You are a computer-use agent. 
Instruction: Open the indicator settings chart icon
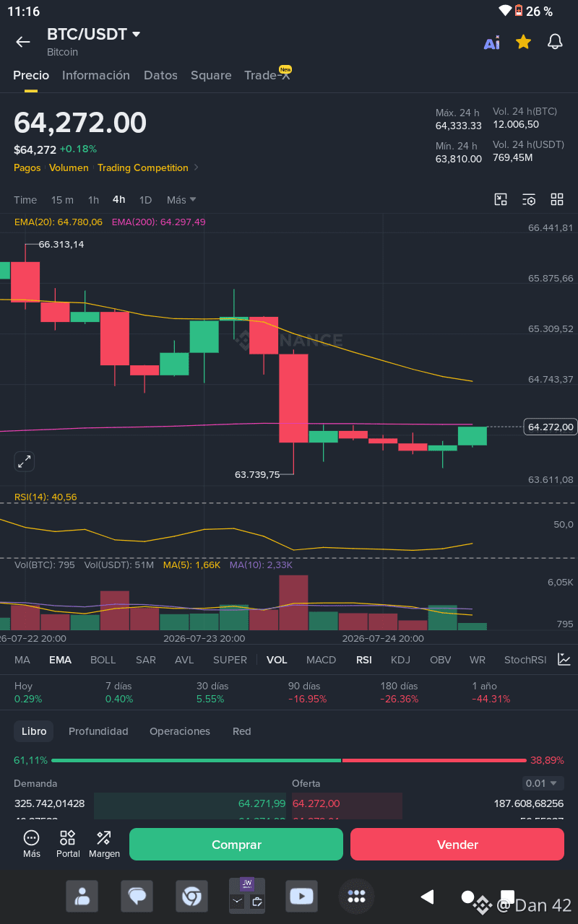tap(564, 659)
